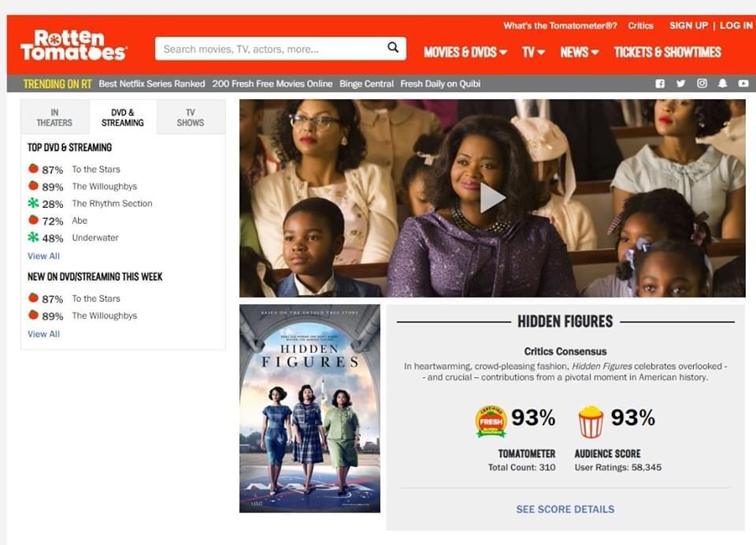
Task: Expand the Movies & DVDs dropdown
Action: (465, 52)
